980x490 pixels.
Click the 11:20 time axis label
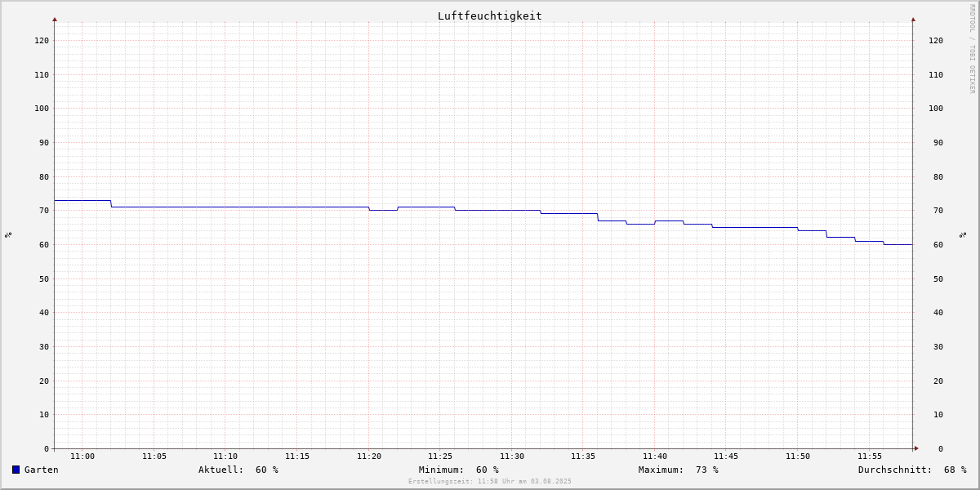point(369,457)
